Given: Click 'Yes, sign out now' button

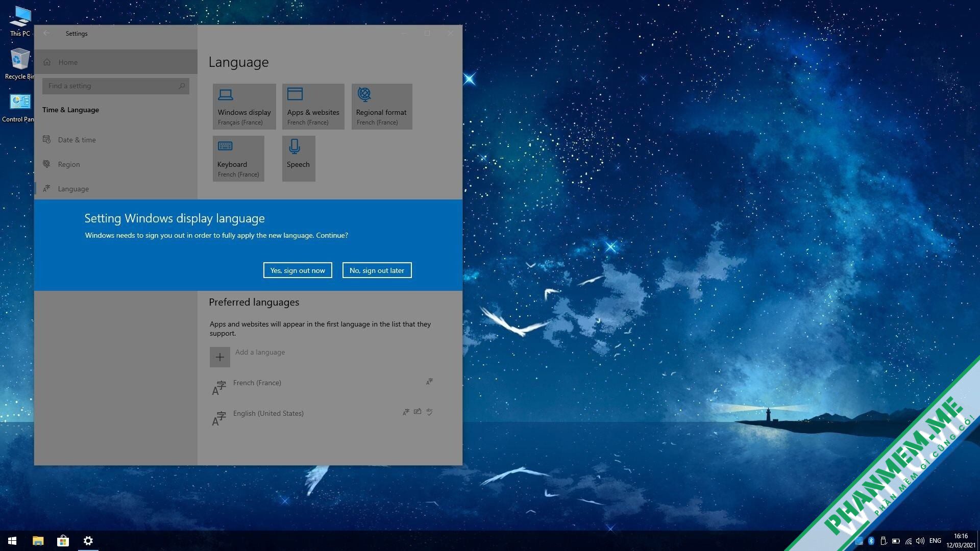Looking at the screenshot, I should [x=298, y=270].
